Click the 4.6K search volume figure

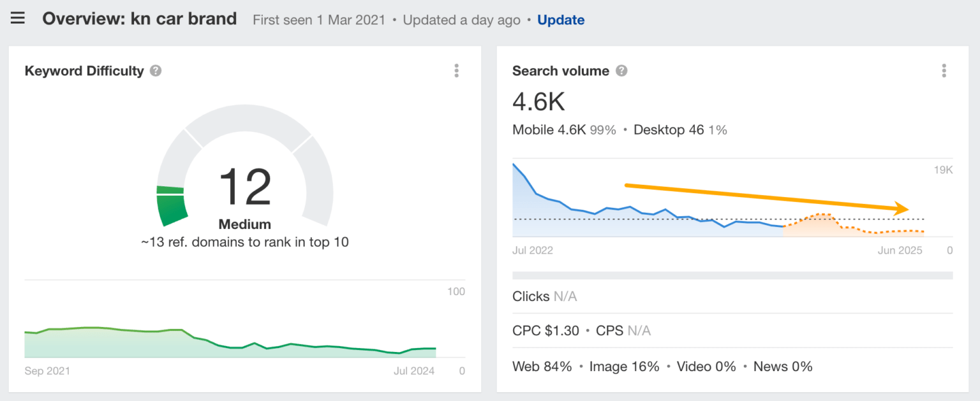pos(539,101)
